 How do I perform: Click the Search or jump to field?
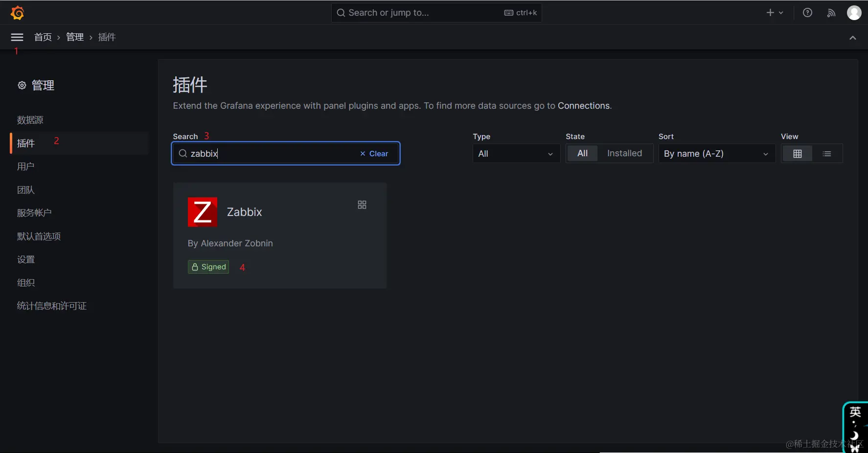pos(436,13)
